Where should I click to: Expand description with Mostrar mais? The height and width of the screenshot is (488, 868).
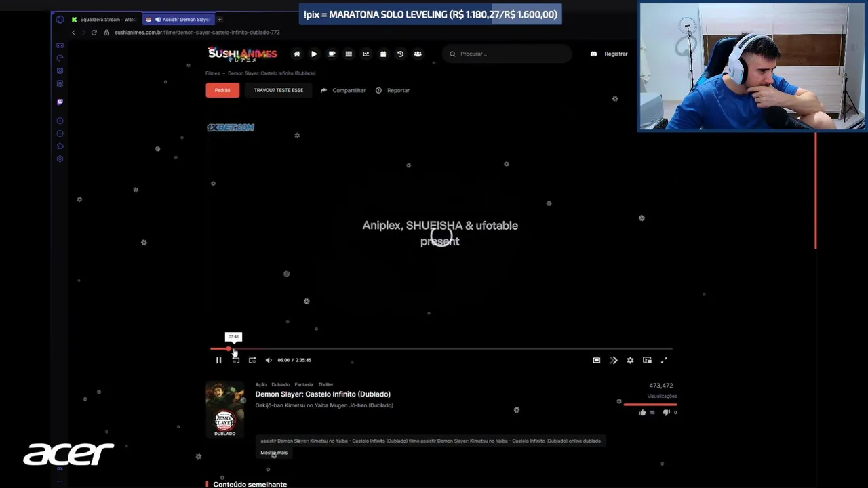pyautogui.click(x=274, y=453)
